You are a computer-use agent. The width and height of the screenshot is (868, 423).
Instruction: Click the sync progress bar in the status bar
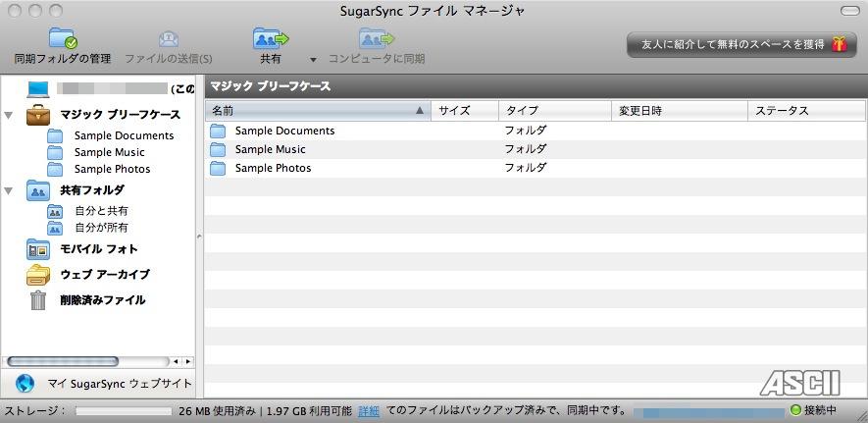click(x=709, y=412)
